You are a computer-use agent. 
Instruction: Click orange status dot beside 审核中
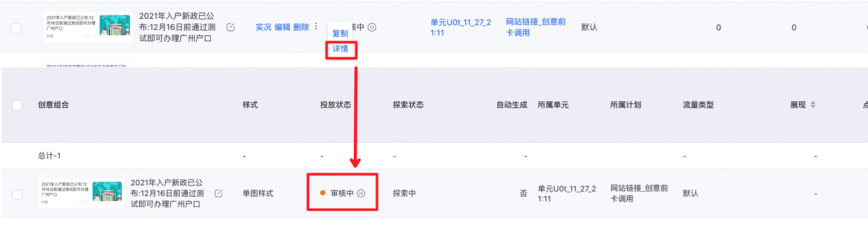323,193
